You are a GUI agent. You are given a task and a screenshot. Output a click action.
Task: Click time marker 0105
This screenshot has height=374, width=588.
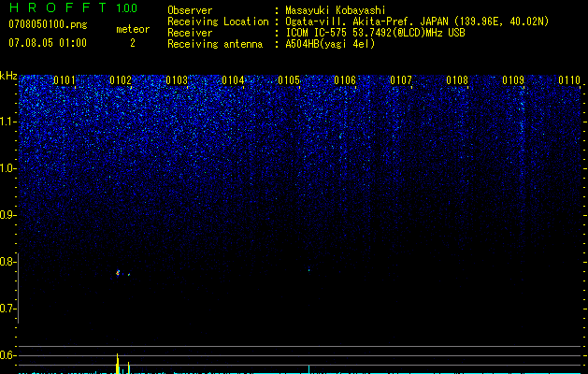click(x=289, y=79)
